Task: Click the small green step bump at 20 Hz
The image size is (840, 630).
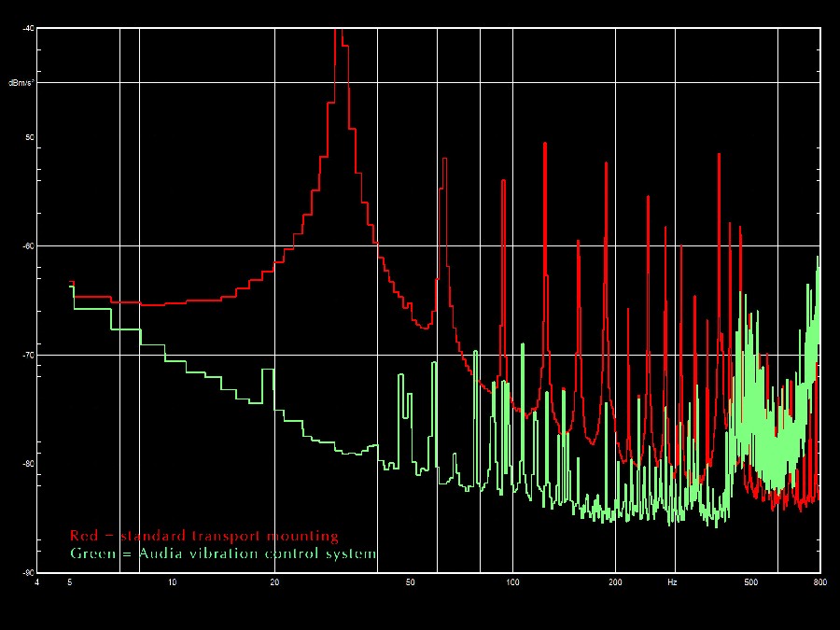Action: tap(268, 371)
